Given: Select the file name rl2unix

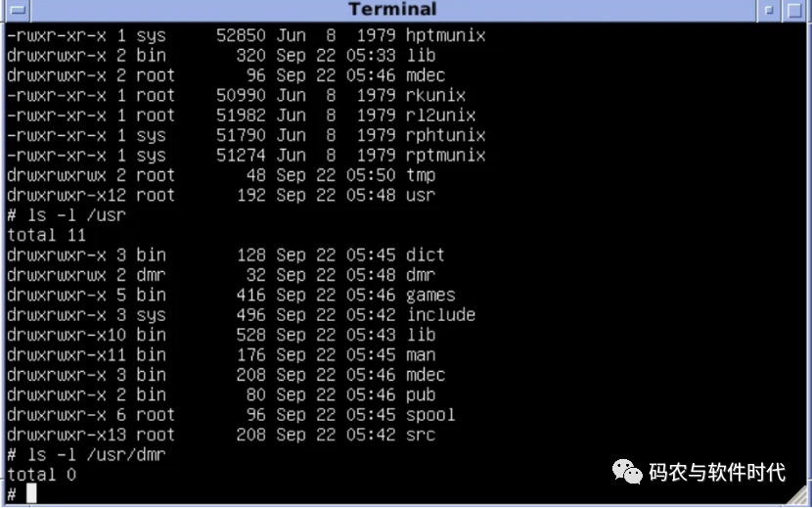Looking at the screenshot, I should pos(440,115).
